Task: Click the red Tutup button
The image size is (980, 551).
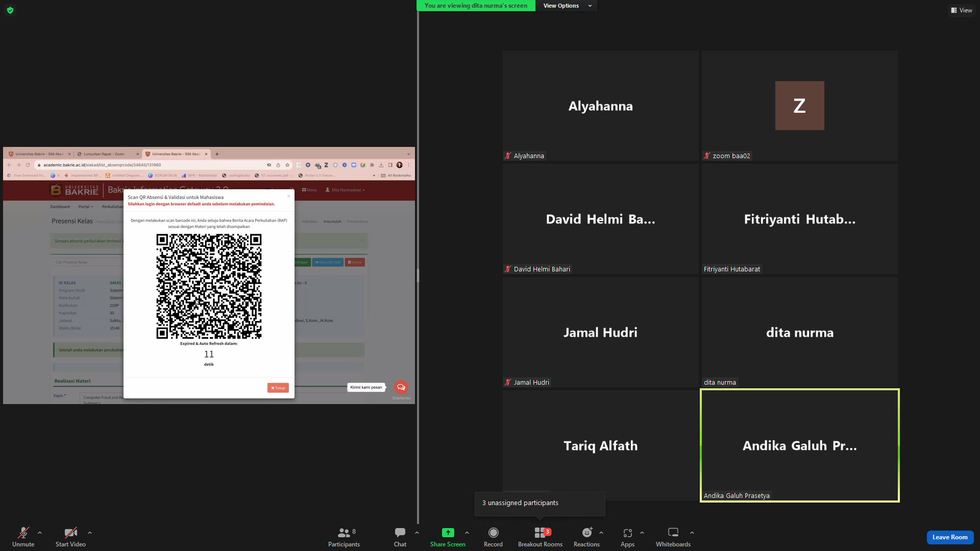Action: (278, 388)
